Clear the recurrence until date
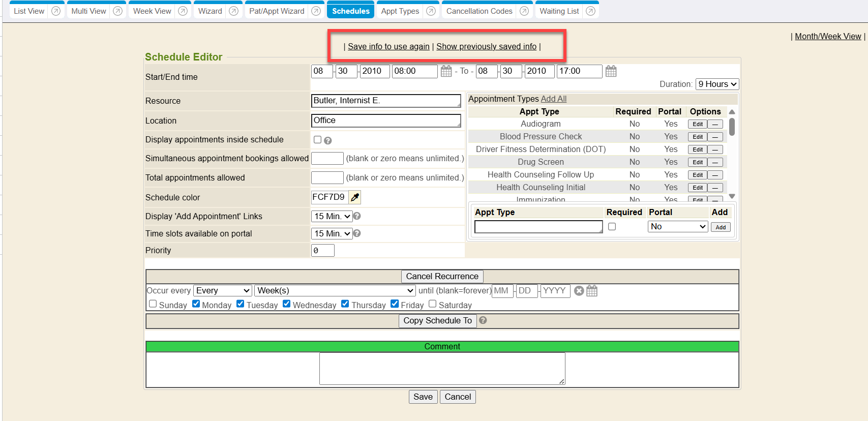Image resolution: width=868 pixels, height=421 pixels. [579, 291]
